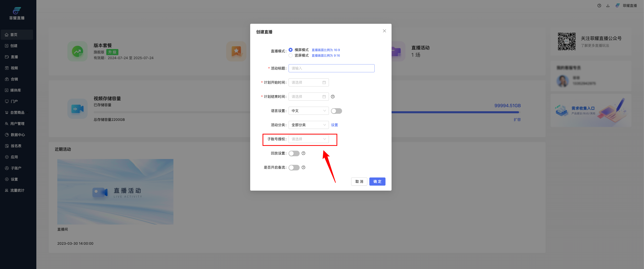Turn on the 是否开启备流 switch
Screen dimensions: 644x269
point(294,168)
